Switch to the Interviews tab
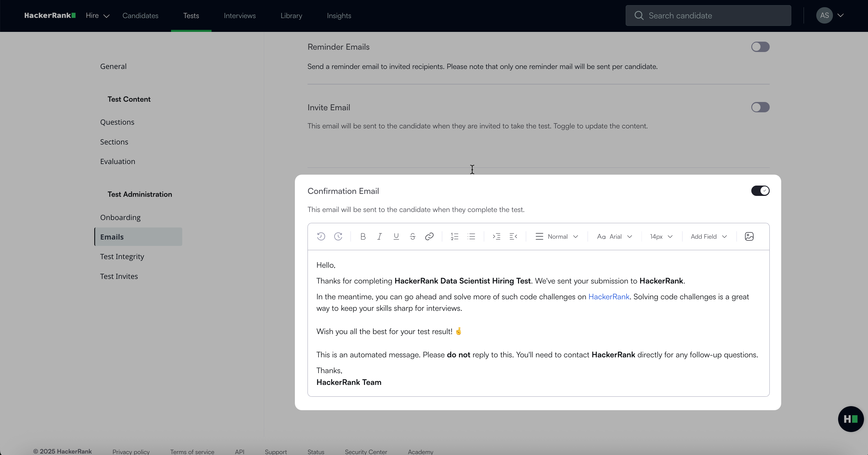This screenshot has height=455, width=868. (240, 16)
